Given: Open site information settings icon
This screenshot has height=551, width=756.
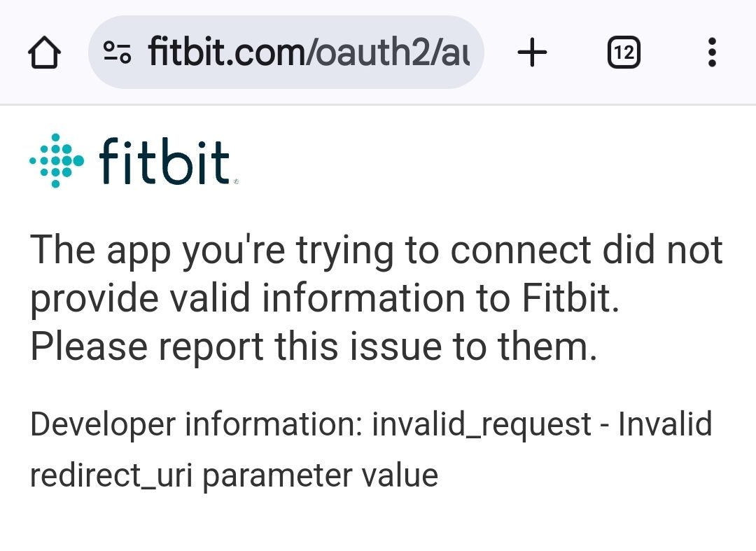Looking at the screenshot, I should 117,53.
